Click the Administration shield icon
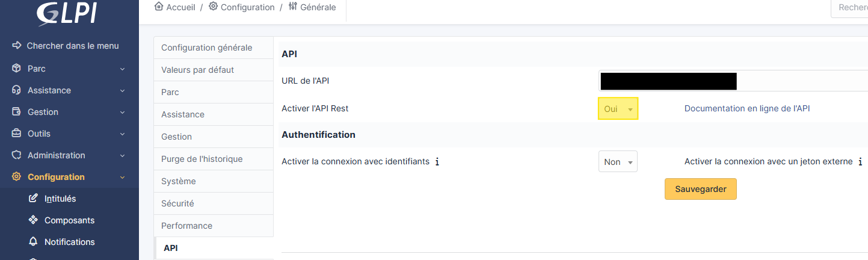Viewport: 868px width, 260px height. (17, 155)
